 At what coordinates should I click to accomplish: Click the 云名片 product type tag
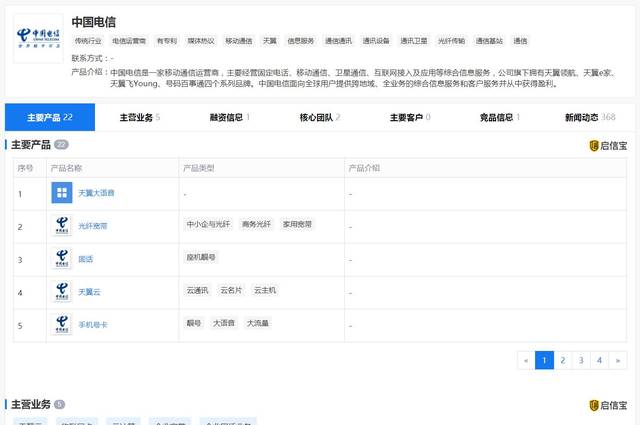click(231, 290)
